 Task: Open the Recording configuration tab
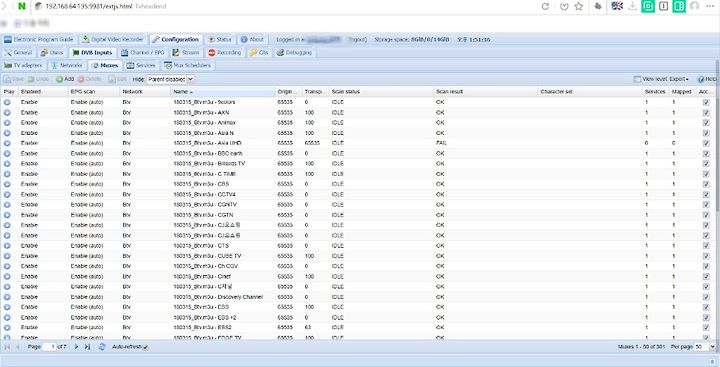[225, 52]
